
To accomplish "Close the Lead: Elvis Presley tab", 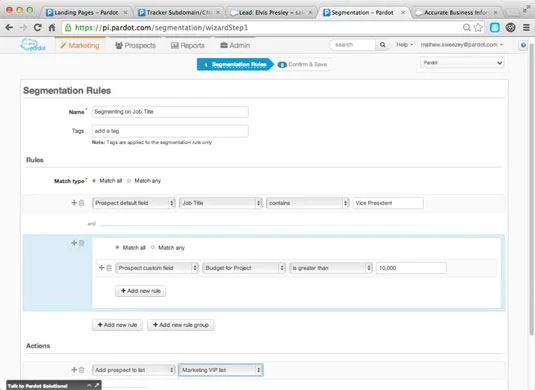I will (x=310, y=12).
